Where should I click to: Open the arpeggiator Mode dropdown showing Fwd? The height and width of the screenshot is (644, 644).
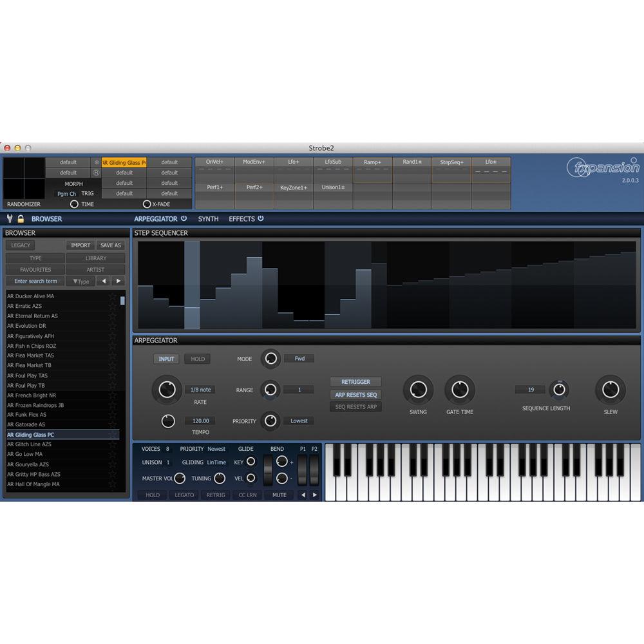pos(298,359)
